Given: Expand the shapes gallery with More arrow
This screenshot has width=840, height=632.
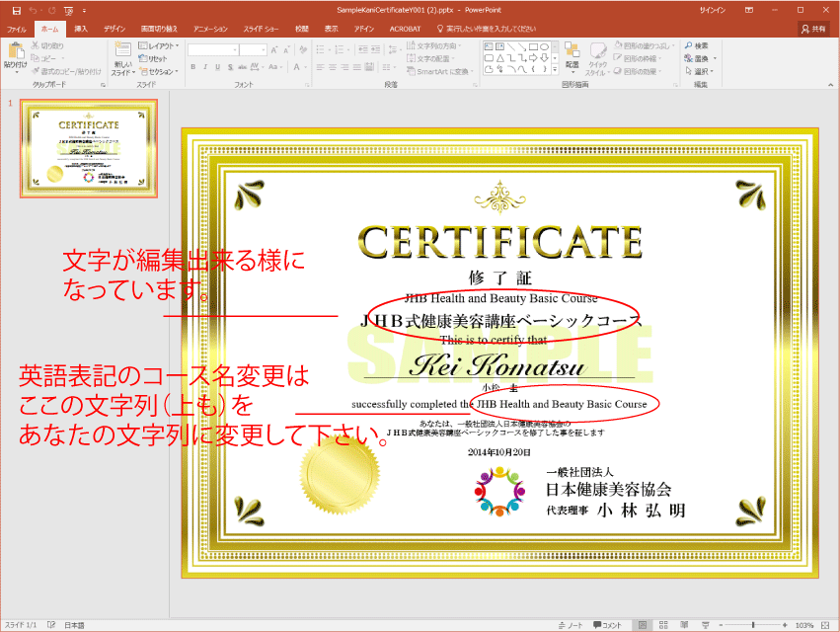Looking at the screenshot, I should [x=555, y=69].
